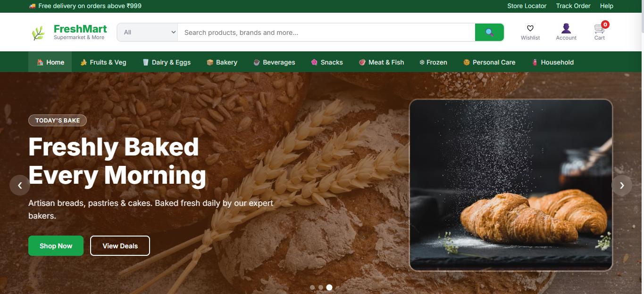Viewport: 644px width, 294px height.
Task: Click the green magnifier search button
Action: [x=489, y=33]
